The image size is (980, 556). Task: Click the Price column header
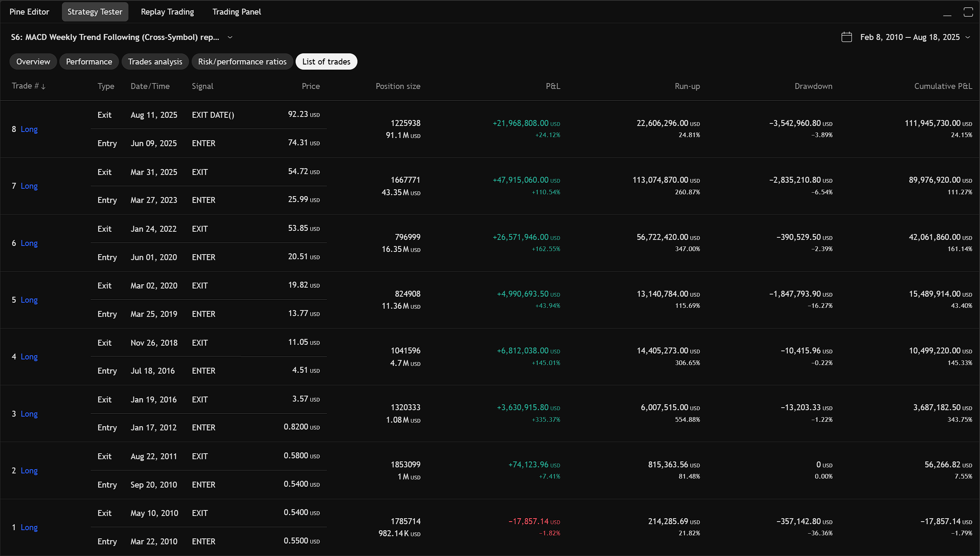coord(311,86)
